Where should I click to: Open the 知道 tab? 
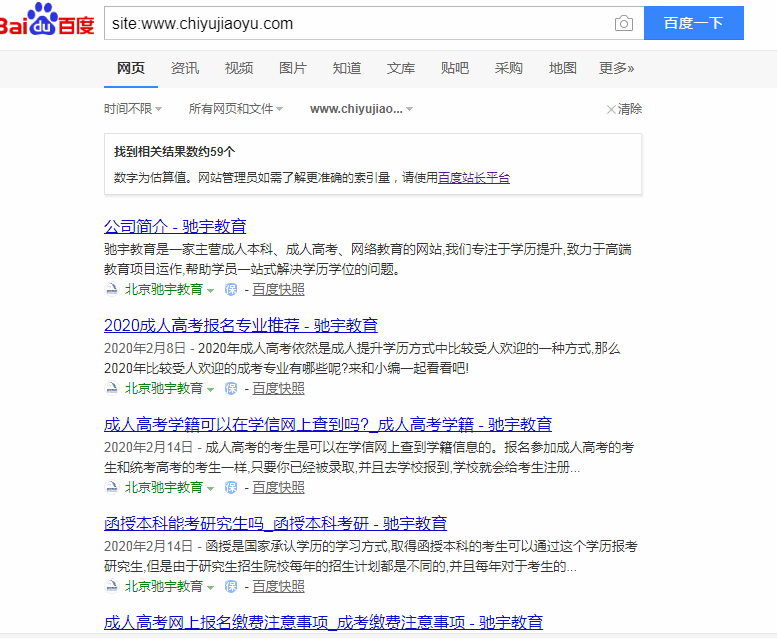(347, 68)
